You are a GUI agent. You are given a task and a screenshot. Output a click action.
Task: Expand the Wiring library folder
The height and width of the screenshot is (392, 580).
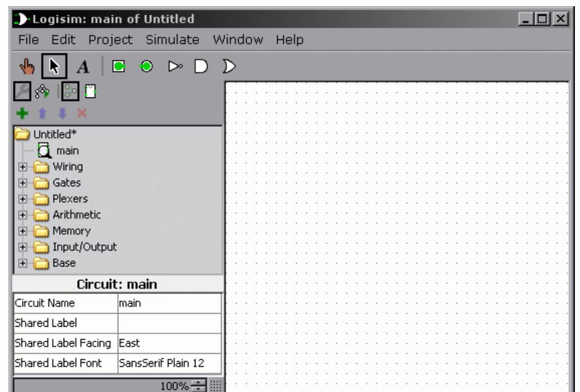23,167
